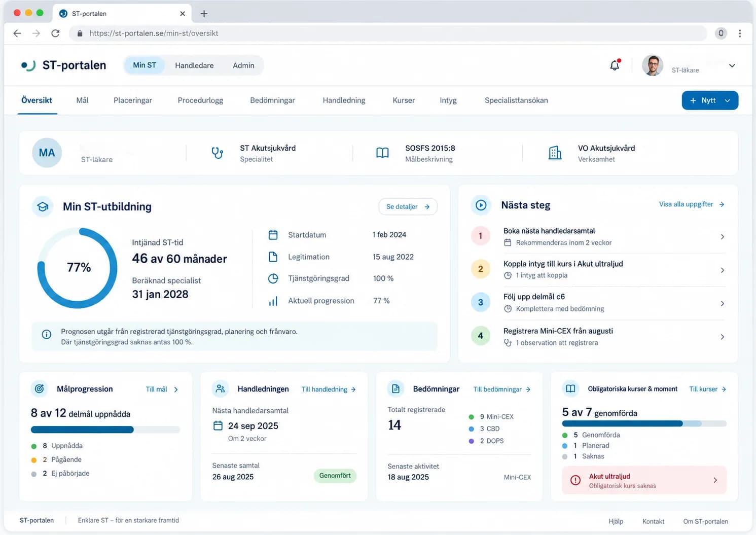Click the bar chart icon by Aktuell progression
Screen dimensions: 756x535
[273, 301]
